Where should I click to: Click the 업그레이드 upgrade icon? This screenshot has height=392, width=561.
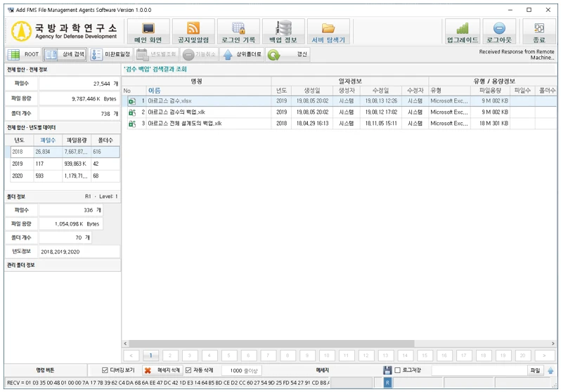pyautogui.click(x=463, y=28)
